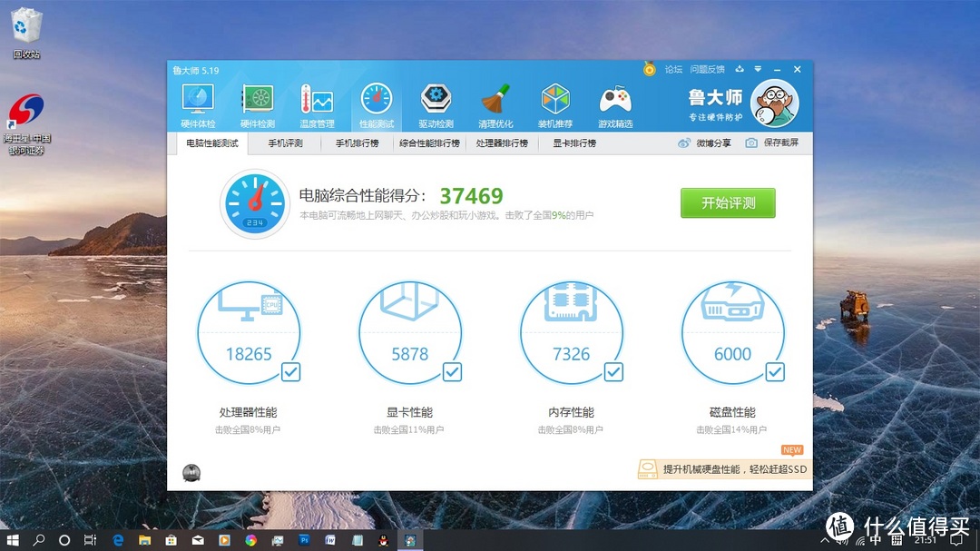The height and width of the screenshot is (551, 980).
Task: Open 回收站 recycle bin on desktop
Action: [x=26, y=33]
